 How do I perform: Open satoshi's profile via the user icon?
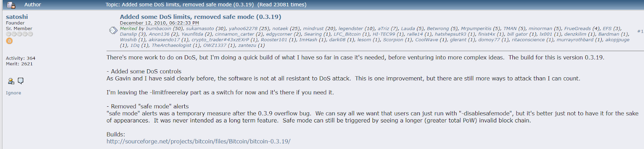coord(11,81)
